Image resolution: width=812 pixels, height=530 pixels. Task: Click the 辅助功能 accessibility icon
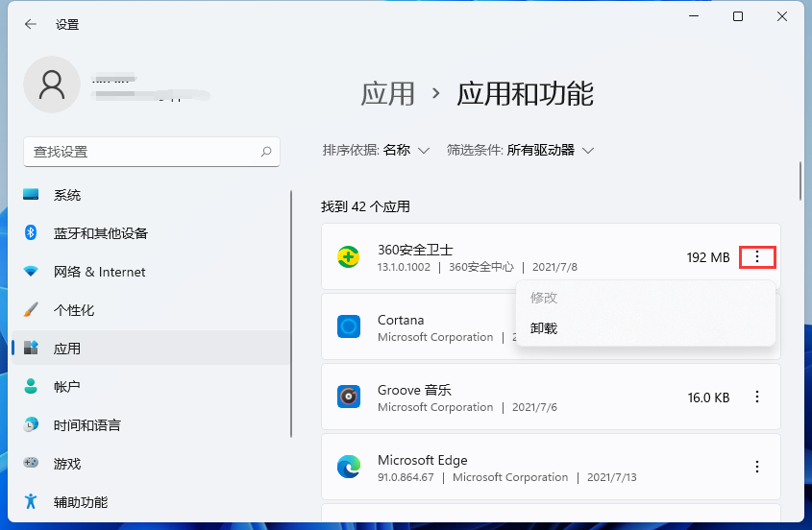point(31,501)
